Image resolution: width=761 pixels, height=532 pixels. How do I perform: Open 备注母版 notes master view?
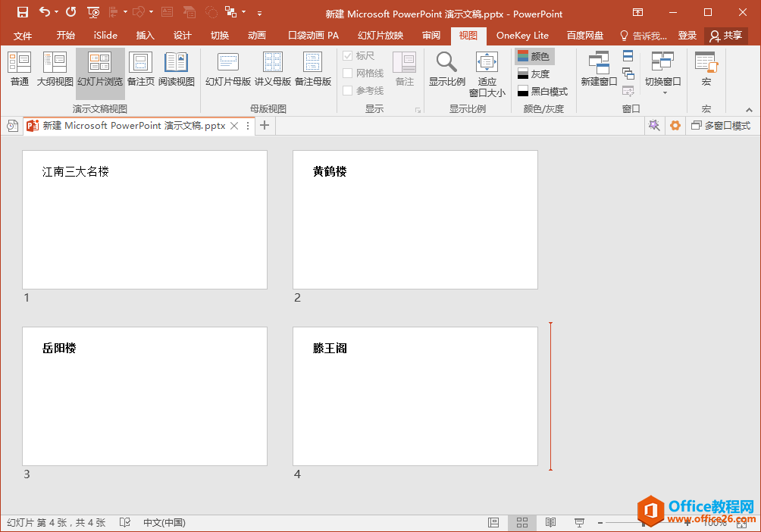tap(313, 69)
